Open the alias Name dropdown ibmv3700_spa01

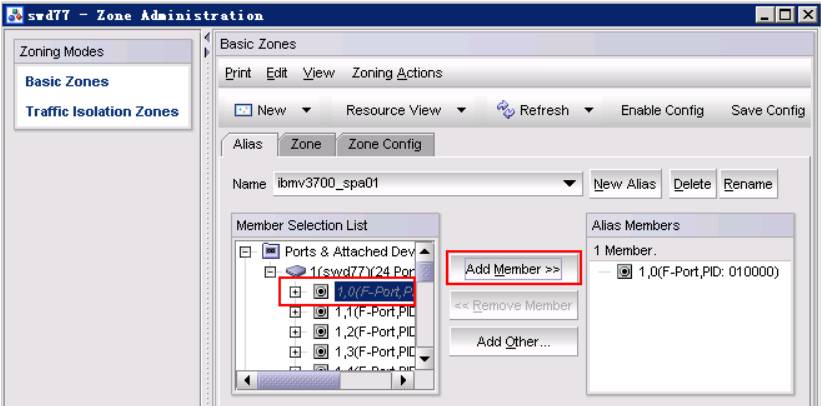point(569,184)
